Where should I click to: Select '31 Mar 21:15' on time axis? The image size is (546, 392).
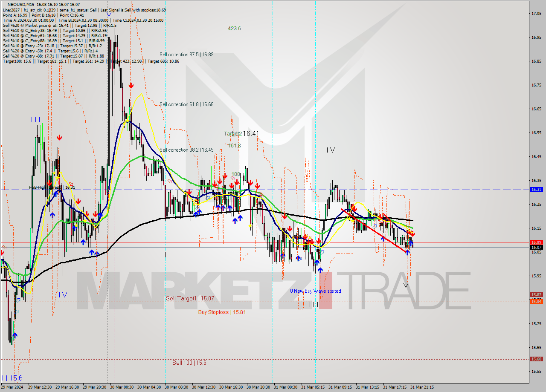(x=422, y=387)
